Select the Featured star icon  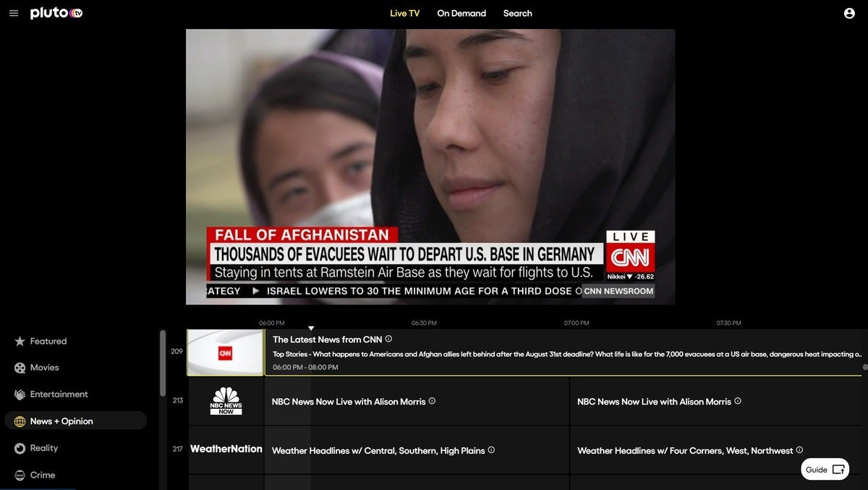point(20,341)
